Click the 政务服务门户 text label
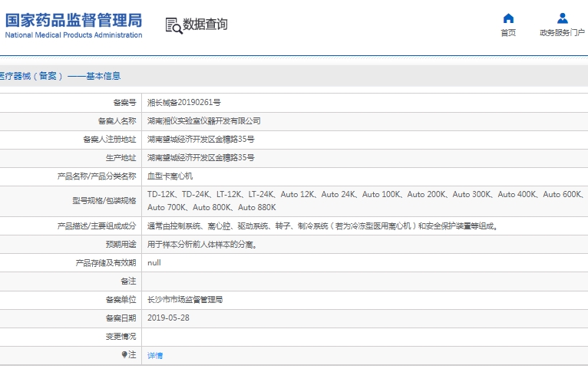This screenshot has height=372, width=588. (x=562, y=32)
